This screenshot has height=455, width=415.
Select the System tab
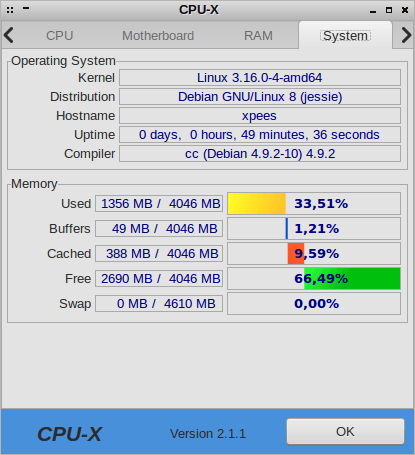point(345,36)
